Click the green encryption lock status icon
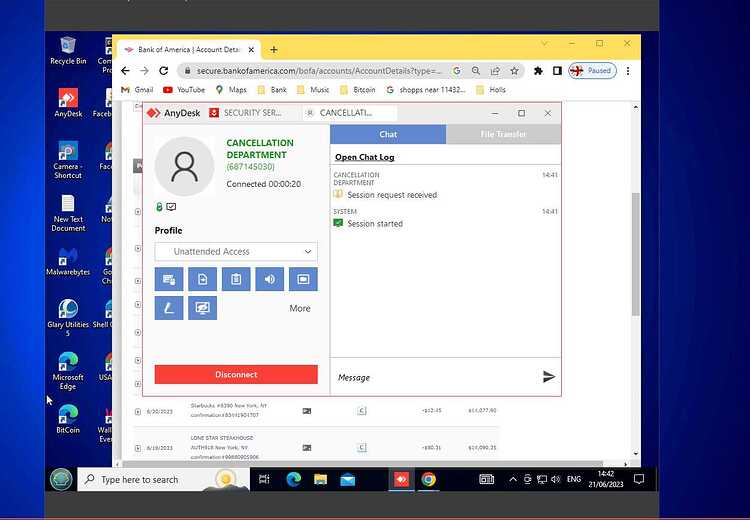 (159, 207)
